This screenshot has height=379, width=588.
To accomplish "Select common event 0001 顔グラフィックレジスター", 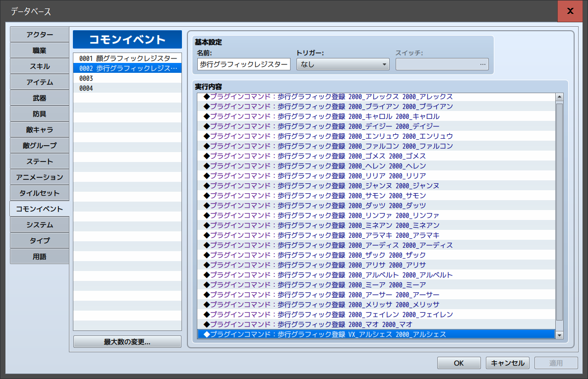I will (127, 58).
